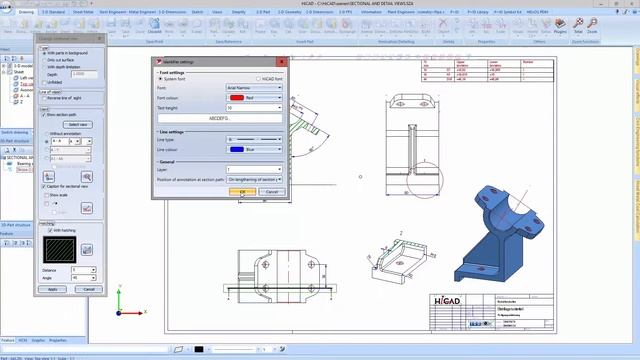Toggle With hatching checkbox
The image size is (640, 360).
[50, 231]
